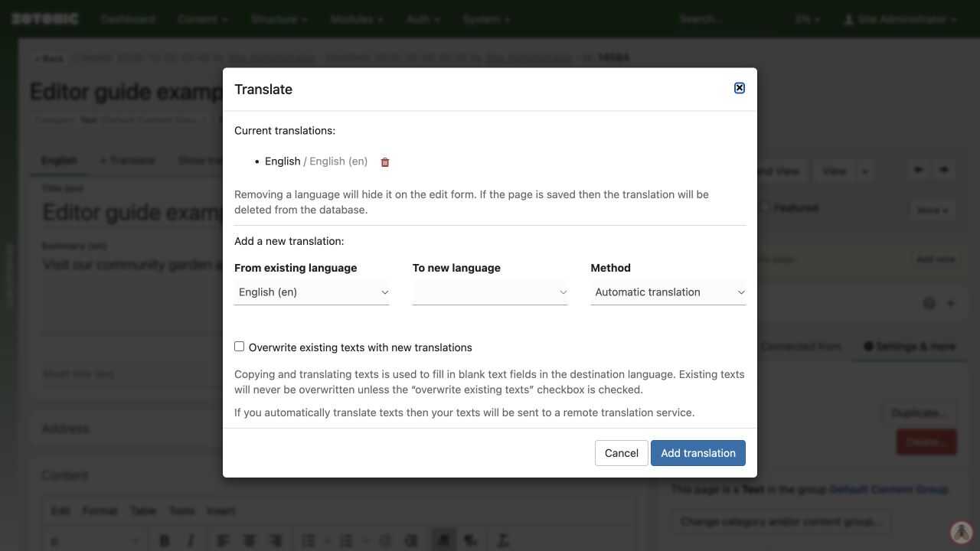Click the Back link
The image size is (980, 551).
click(x=49, y=59)
